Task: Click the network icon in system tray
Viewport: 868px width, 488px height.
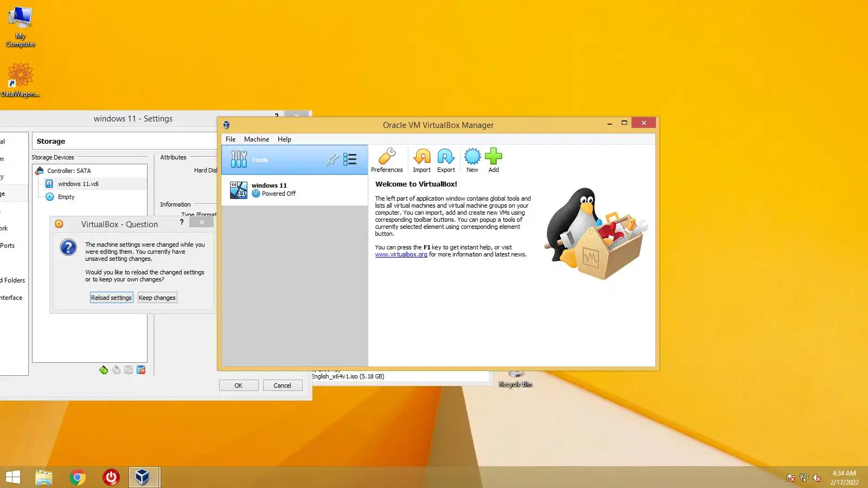Action: point(804,478)
